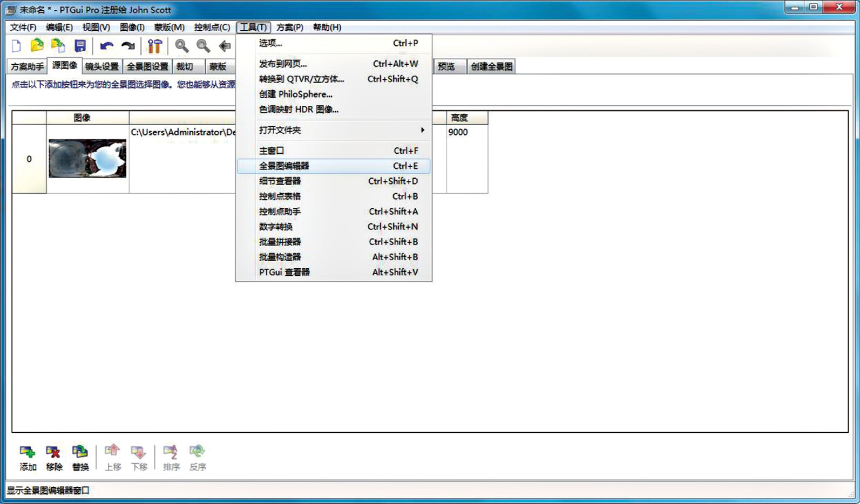Open the 控制点(C) menu

coord(212,28)
